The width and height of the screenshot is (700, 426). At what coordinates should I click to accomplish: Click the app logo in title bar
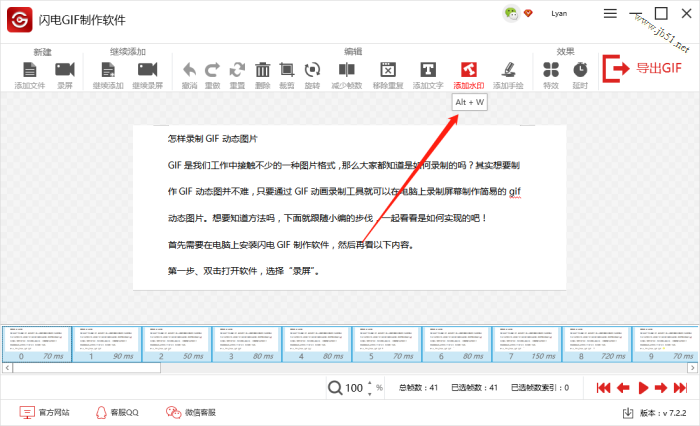pos(20,20)
